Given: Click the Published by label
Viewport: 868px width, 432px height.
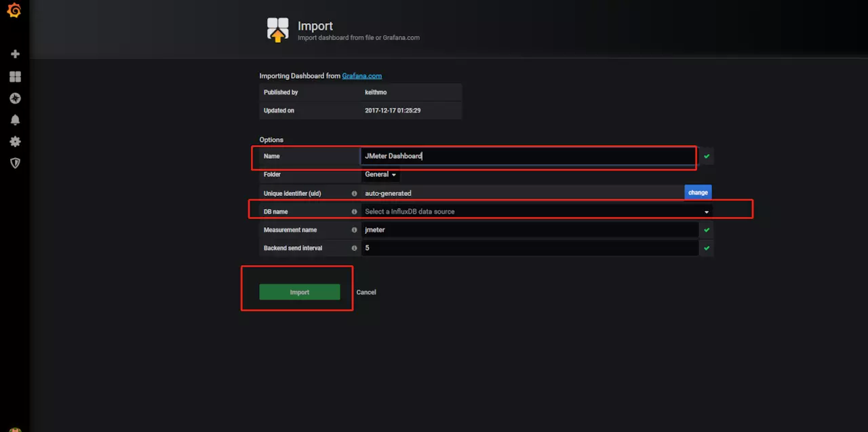Looking at the screenshot, I should [x=281, y=92].
